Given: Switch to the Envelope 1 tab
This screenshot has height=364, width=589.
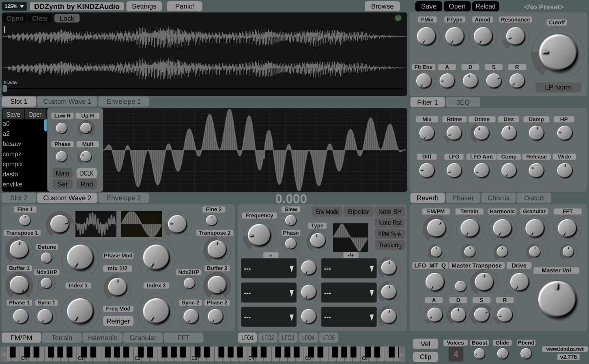Looking at the screenshot, I should [124, 101].
